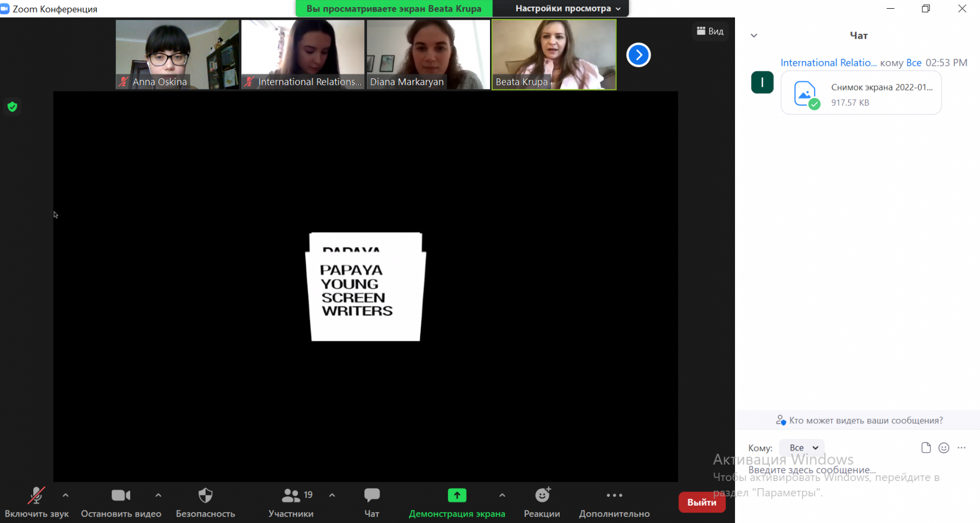Viewport: 980px width, 523px height.
Task: Open the green encryption shield info
Action: click(13, 107)
